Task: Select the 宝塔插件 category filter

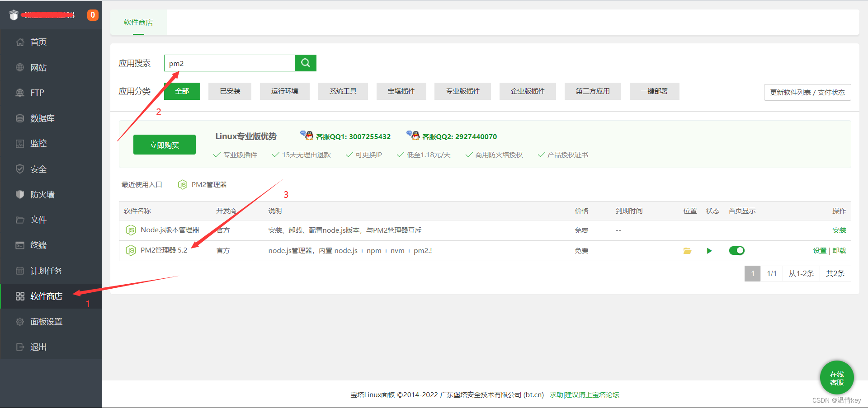Action: tap(401, 91)
